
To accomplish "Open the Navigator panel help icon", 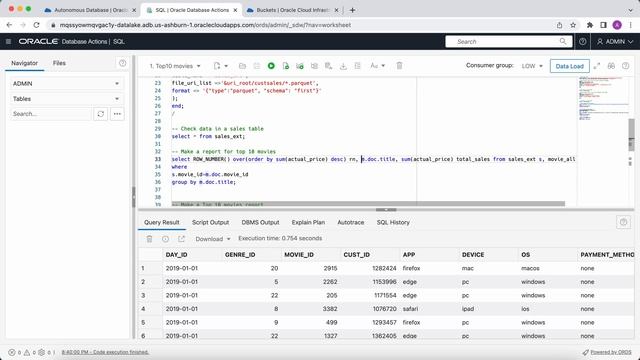I will coord(122,63).
